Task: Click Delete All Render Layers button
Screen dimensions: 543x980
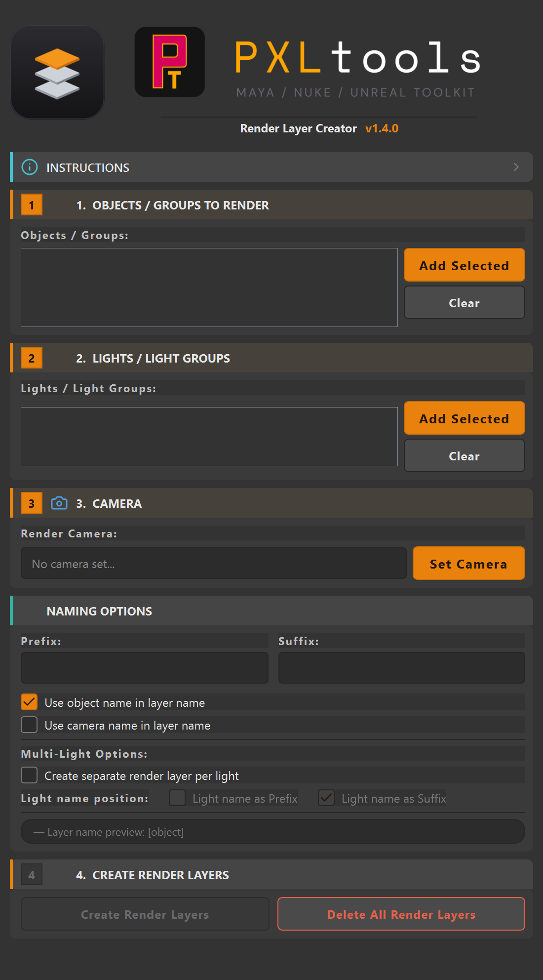Action: point(401,914)
